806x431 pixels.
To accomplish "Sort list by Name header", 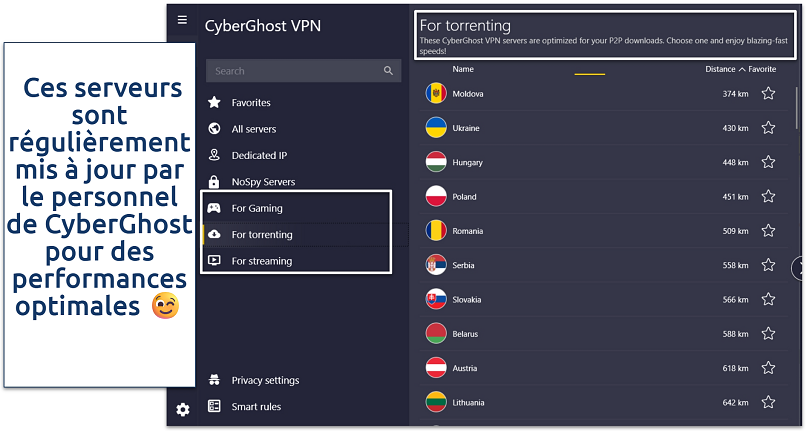I will pyautogui.click(x=463, y=69).
